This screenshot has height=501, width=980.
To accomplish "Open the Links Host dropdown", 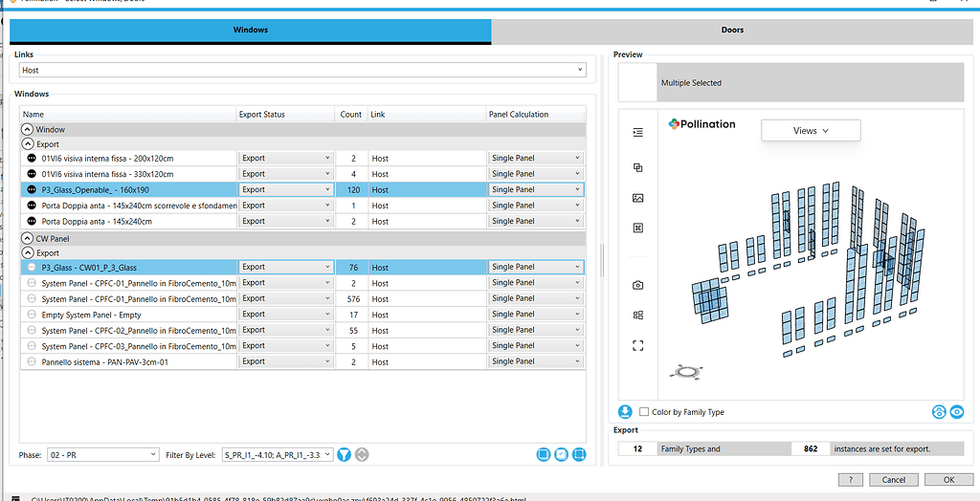I will 302,70.
